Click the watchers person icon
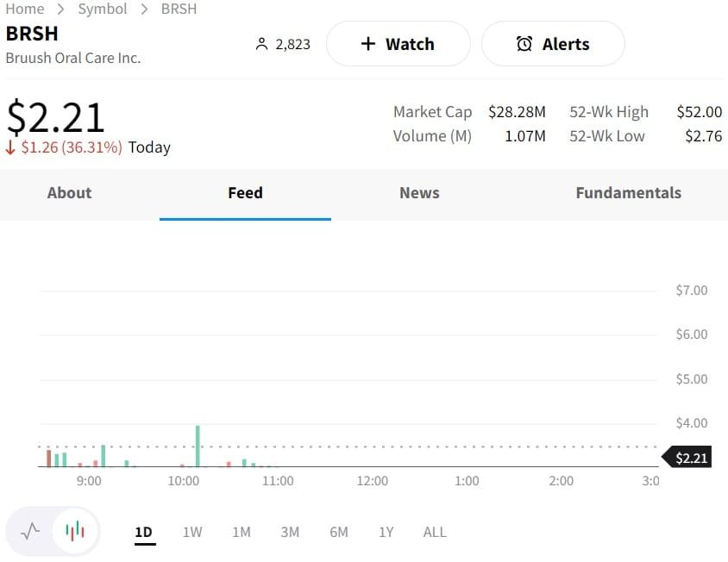The width and height of the screenshot is (728, 562). tap(262, 44)
